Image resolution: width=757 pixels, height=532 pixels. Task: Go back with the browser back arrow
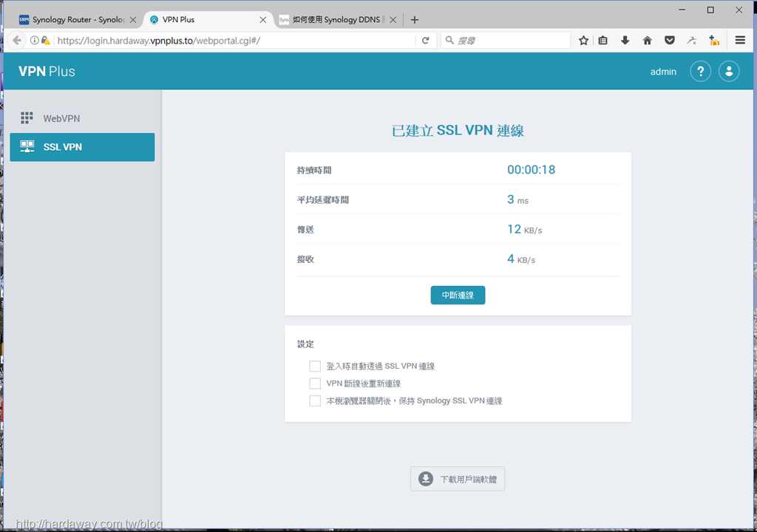tap(17, 40)
